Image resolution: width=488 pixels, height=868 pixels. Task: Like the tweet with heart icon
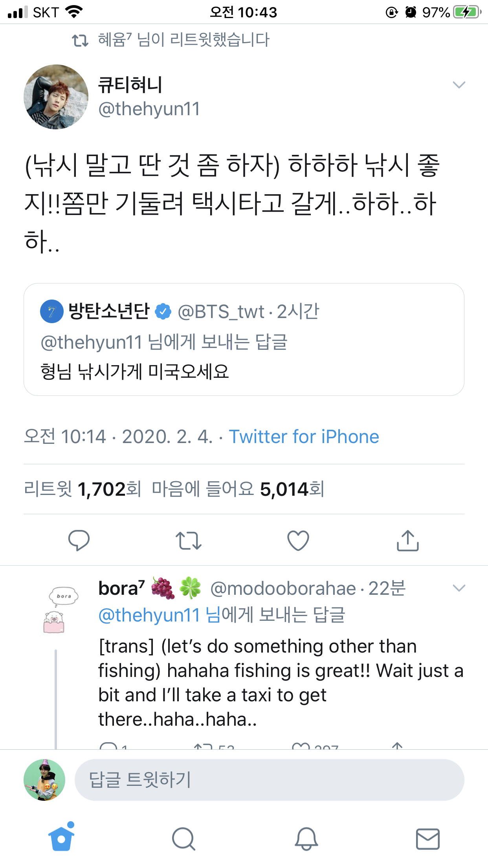[298, 540]
